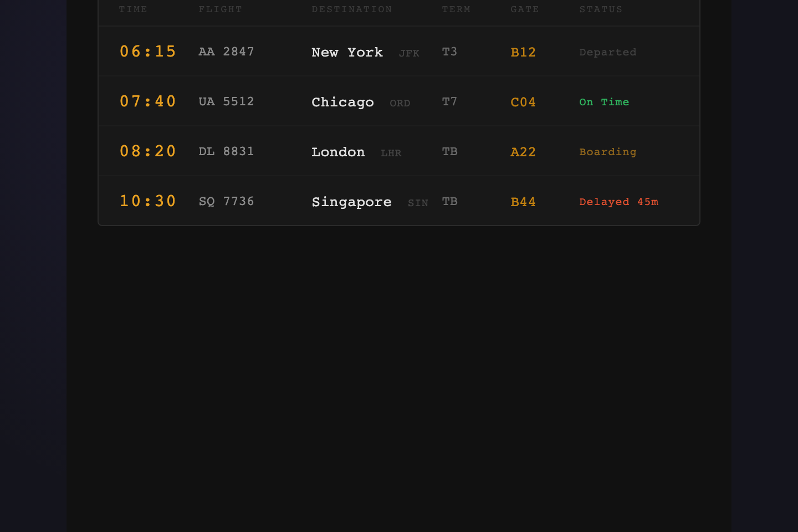Click the GATE column header

tap(525, 9)
